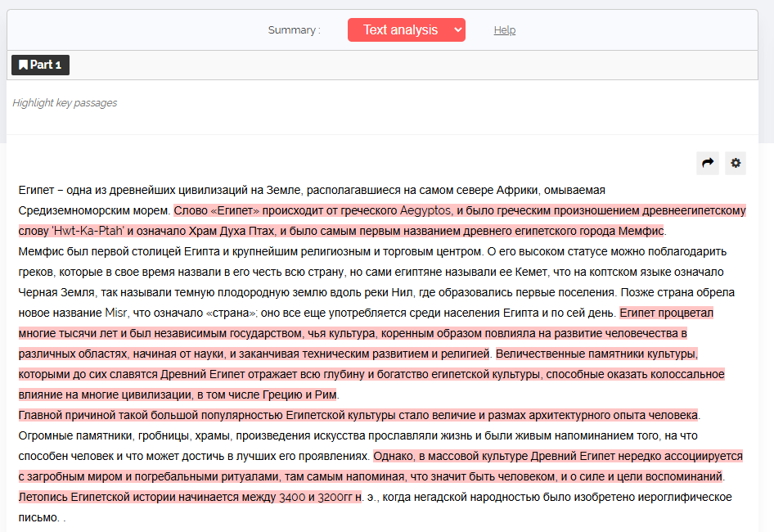Image resolution: width=774 pixels, height=532 pixels.
Task: Click highlighted sentence starting 'Величественные памятники культуры'
Action: click(371, 374)
